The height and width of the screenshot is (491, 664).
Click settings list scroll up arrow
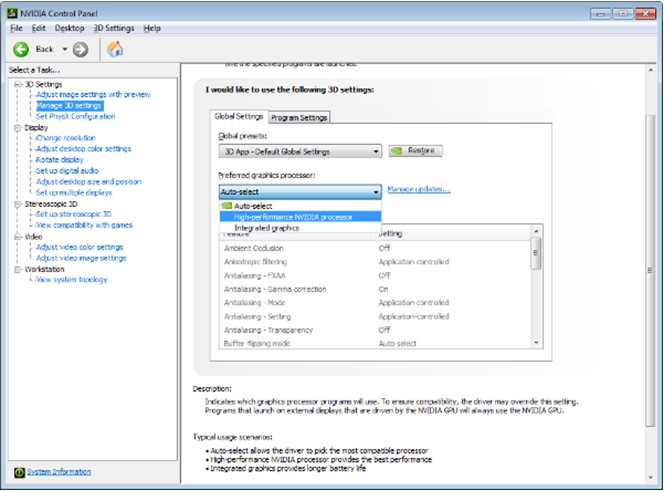[536, 232]
